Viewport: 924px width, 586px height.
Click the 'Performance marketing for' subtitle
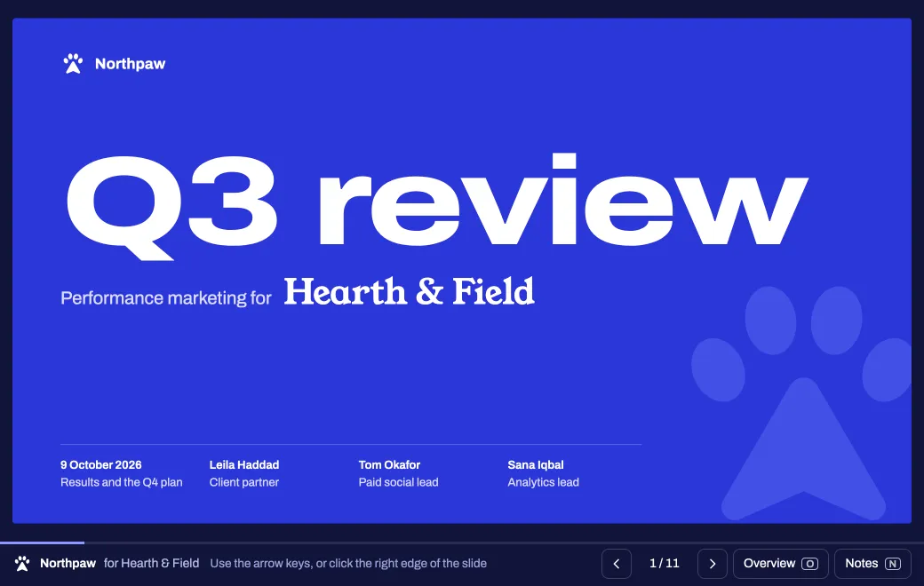(x=165, y=298)
